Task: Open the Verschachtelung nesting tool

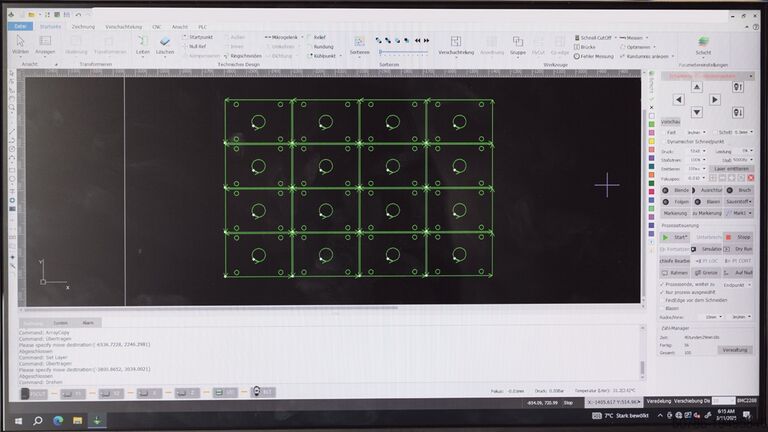Action: (456, 43)
